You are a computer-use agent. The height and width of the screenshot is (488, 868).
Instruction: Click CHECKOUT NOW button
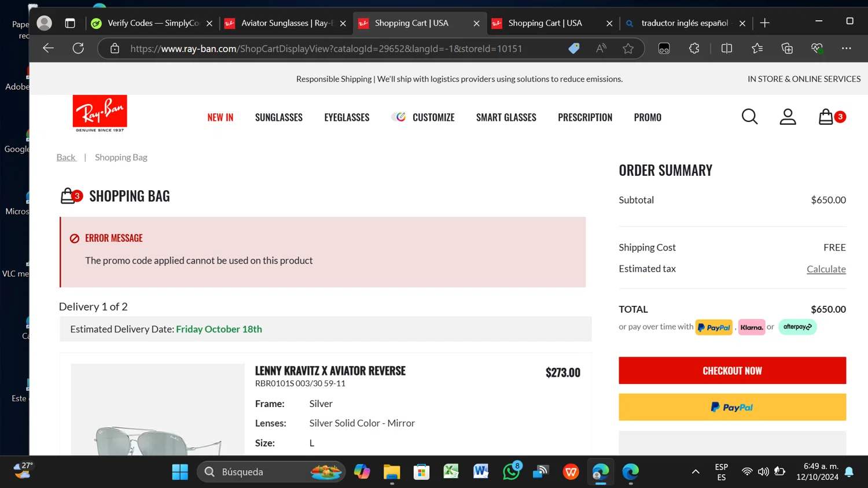[732, 371]
